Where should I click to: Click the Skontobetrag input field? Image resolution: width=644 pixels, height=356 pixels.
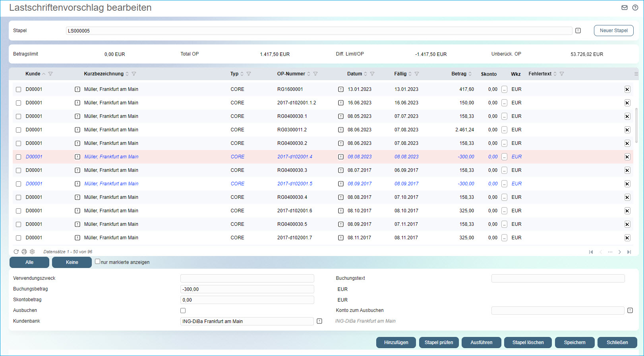pyautogui.click(x=247, y=300)
